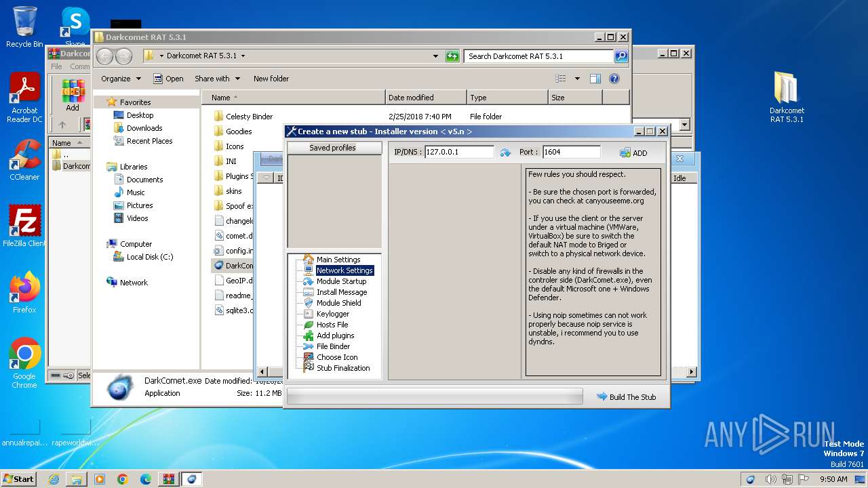Select Network in navigation pane

134,283
